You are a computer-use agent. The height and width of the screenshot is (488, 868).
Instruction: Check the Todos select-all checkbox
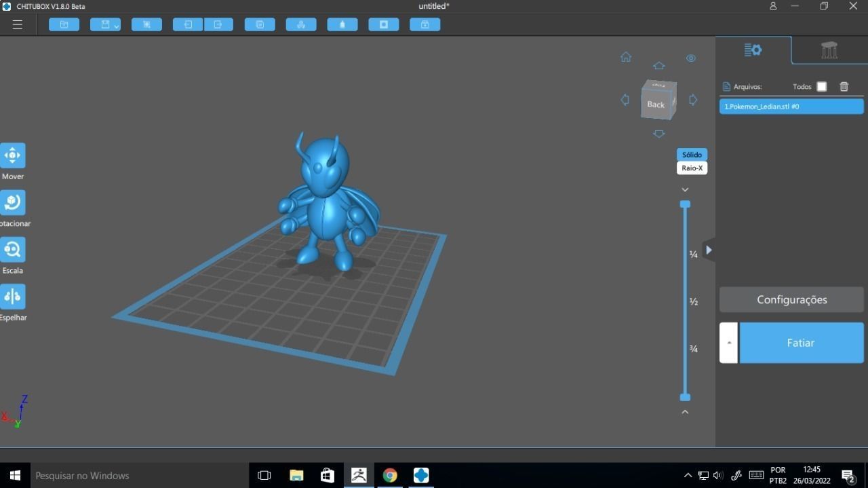tap(822, 87)
